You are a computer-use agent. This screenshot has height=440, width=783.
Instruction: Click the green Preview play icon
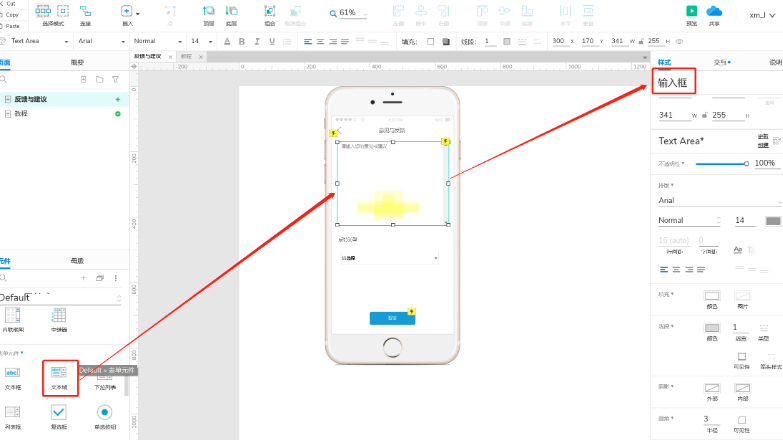tap(692, 11)
